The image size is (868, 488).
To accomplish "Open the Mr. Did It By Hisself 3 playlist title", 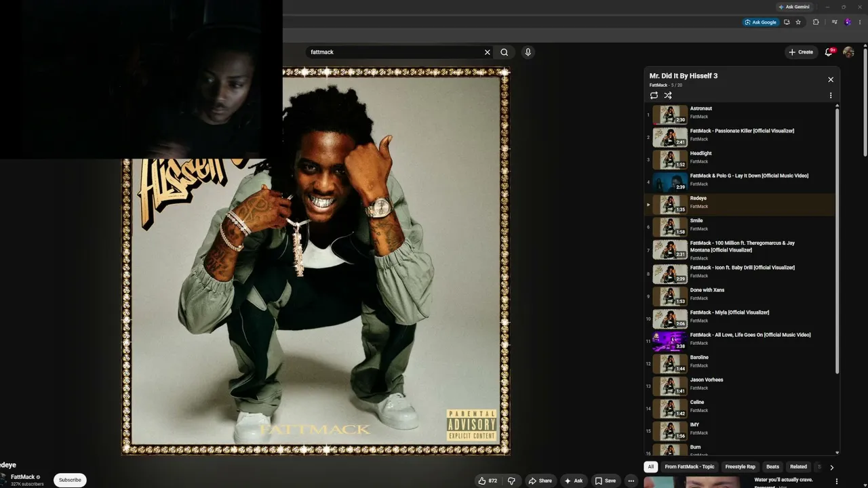I will pyautogui.click(x=684, y=76).
